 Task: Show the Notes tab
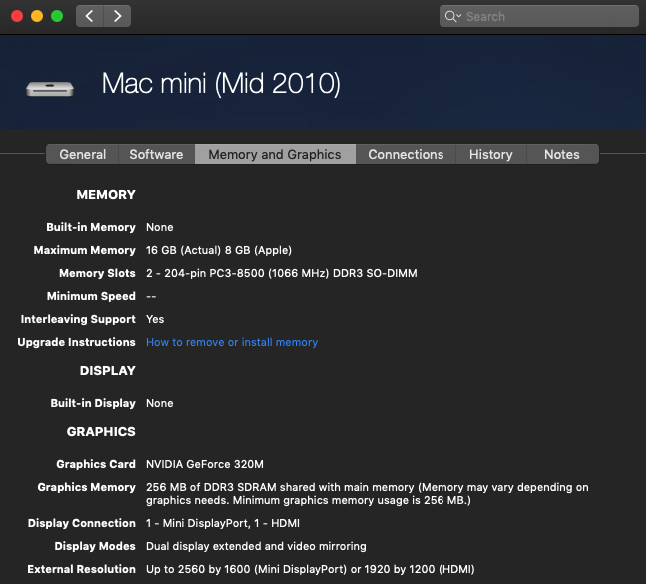click(562, 154)
